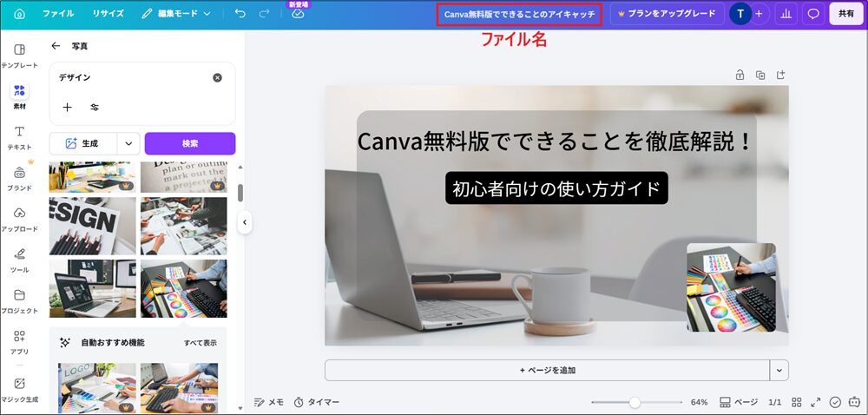The image size is (868, 415).
Task: Enter fullscreen presentation mode icon
Action: 815,402
